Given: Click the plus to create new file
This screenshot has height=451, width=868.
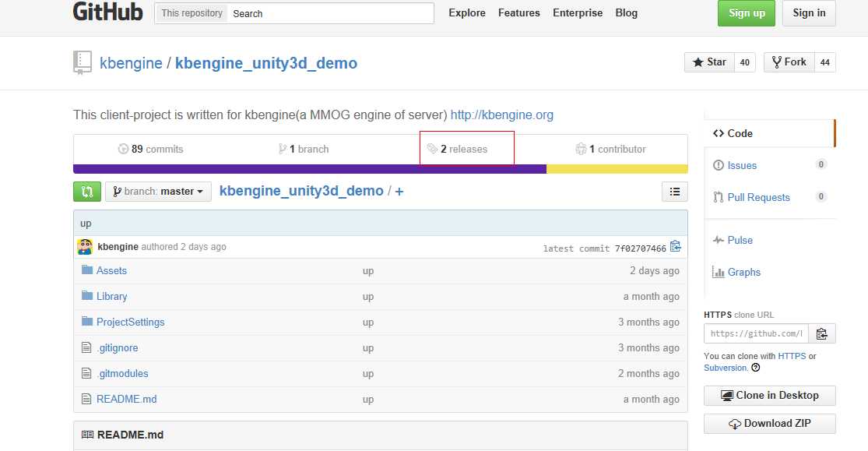Looking at the screenshot, I should coord(399,192).
